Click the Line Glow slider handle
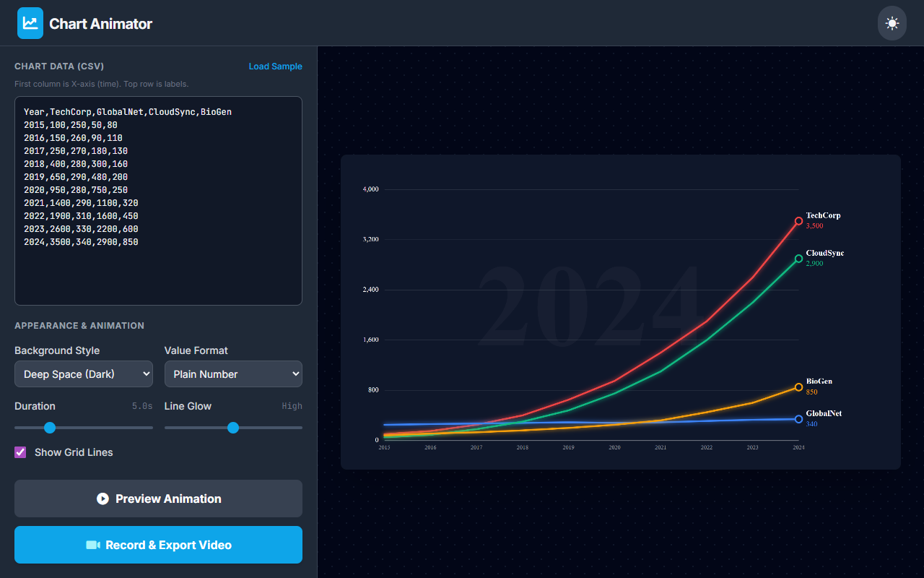This screenshot has width=924, height=578. click(x=232, y=428)
